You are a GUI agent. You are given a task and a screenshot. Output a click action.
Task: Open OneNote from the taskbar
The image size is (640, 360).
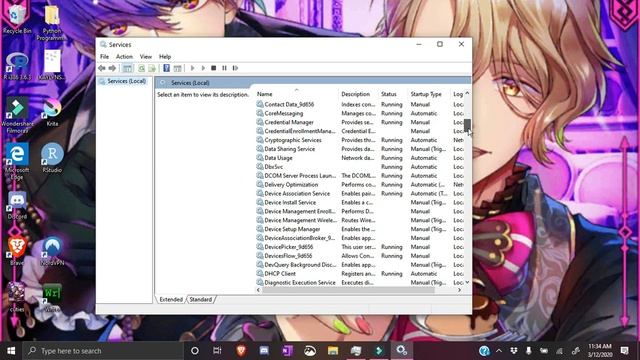click(287, 351)
